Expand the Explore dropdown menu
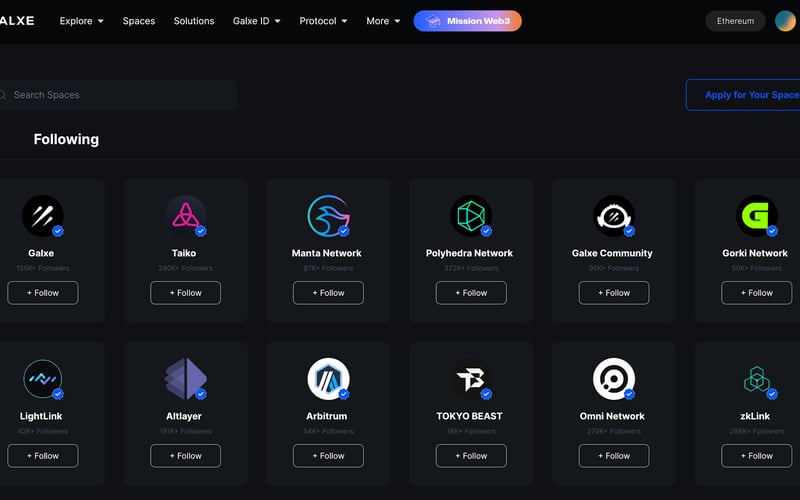The image size is (800, 500). pos(82,21)
